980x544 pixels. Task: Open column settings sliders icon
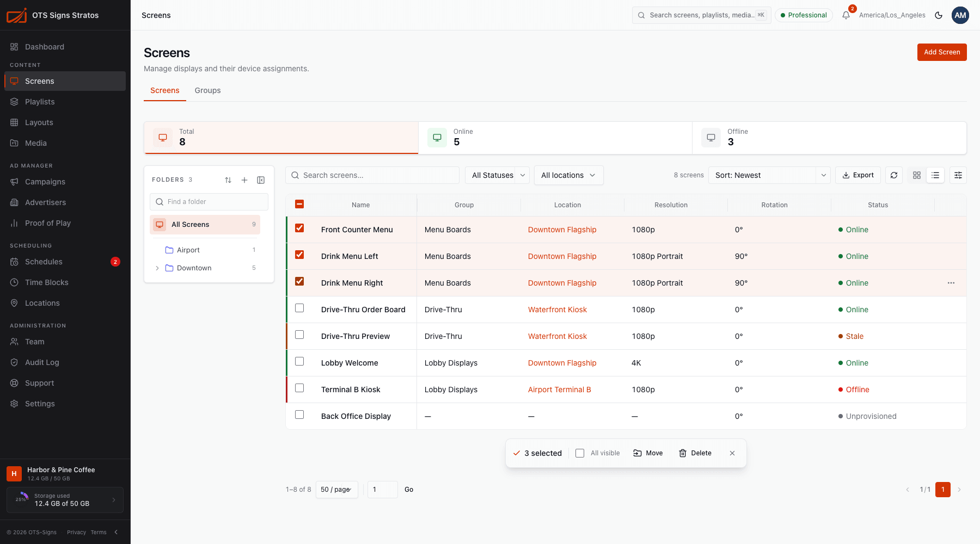click(x=958, y=175)
